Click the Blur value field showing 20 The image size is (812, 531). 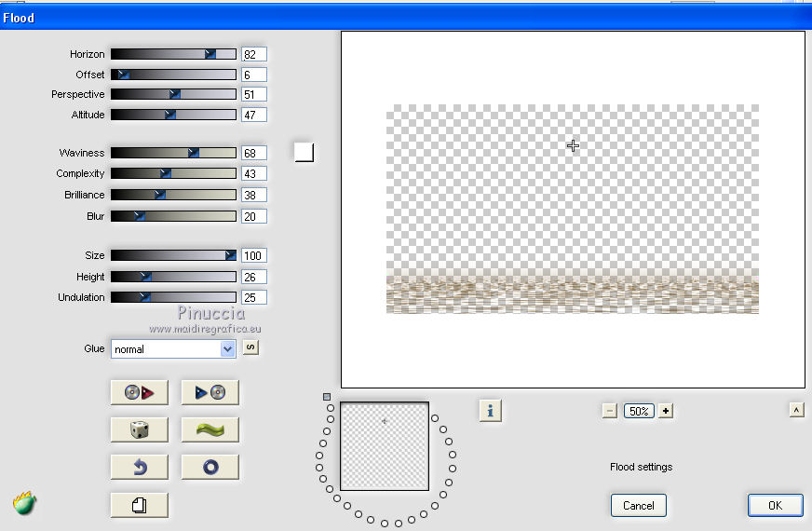pyautogui.click(x=253, y=216)
